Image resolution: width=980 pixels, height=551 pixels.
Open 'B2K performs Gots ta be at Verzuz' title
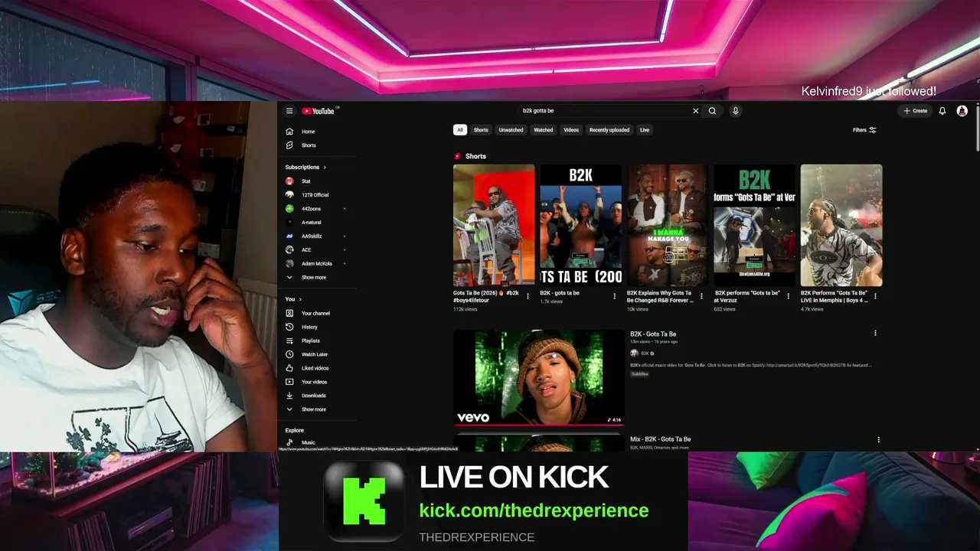[747, 296]
